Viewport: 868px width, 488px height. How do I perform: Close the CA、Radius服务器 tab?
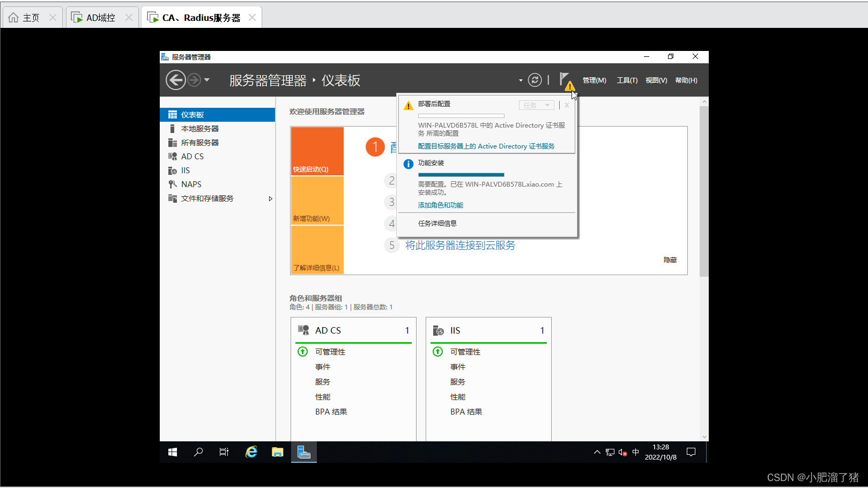tap(252, 18)
